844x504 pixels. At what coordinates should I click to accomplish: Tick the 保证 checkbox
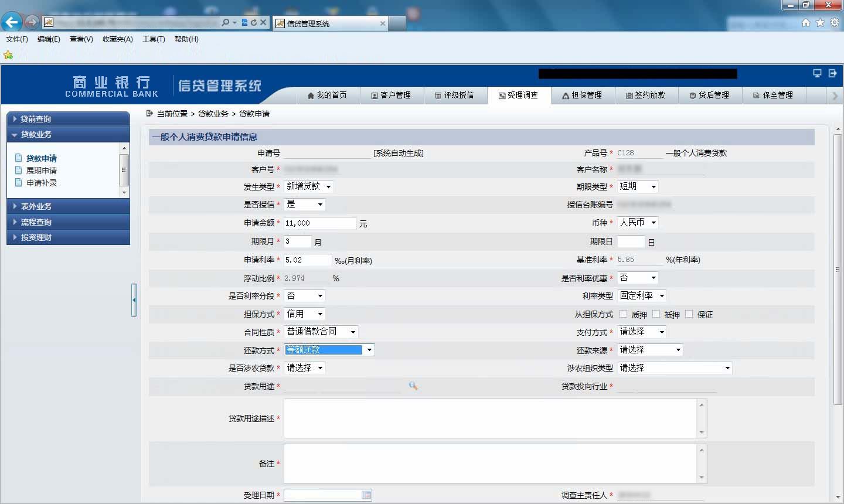click(689, 314)
